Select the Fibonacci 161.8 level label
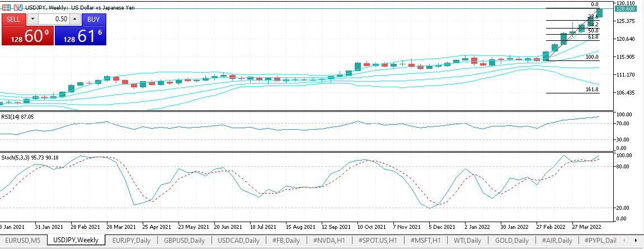 point(592,89)
